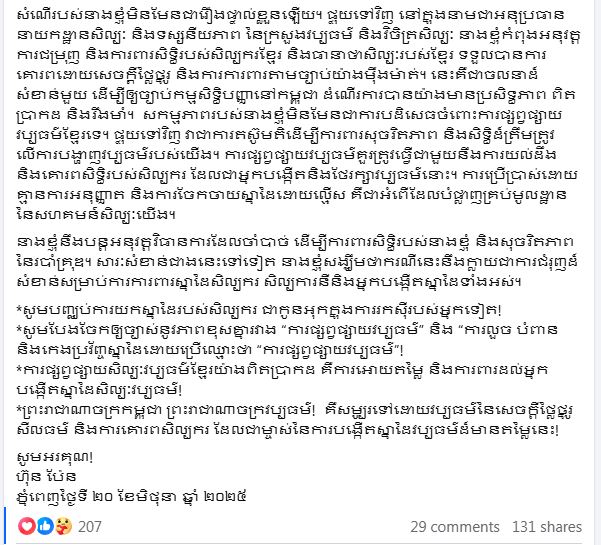
Task: Click the date line ending in ២០២៥
Action: pyautogui.click(x=131, y=497)
